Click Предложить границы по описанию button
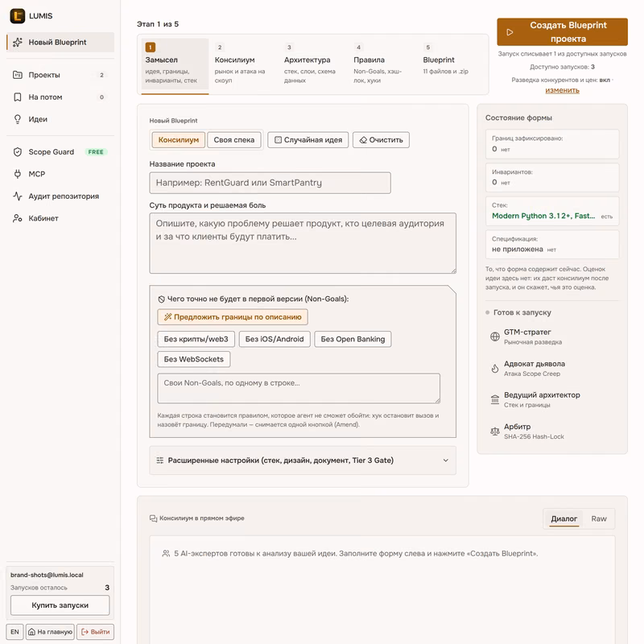The width and height of the screenshot is (644, 644). pos(233,317)
